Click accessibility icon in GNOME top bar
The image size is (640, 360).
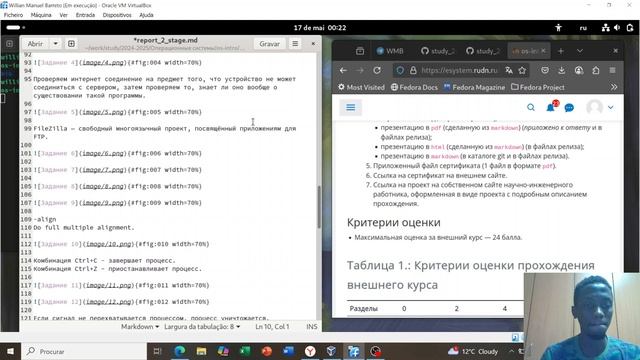click(558, 28)
